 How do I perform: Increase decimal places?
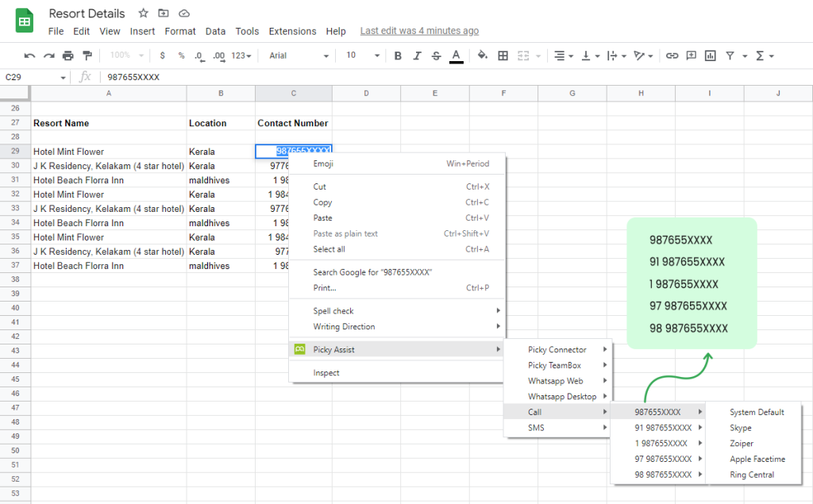[x=219, y=56]
